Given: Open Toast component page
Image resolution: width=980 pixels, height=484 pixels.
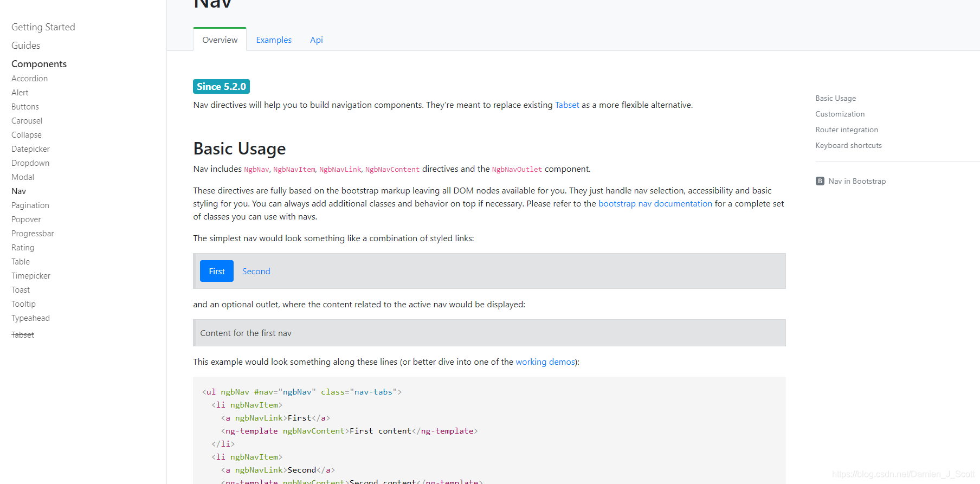Looking at the screenshot, I should pyautogui.click(x=21, y=290).
